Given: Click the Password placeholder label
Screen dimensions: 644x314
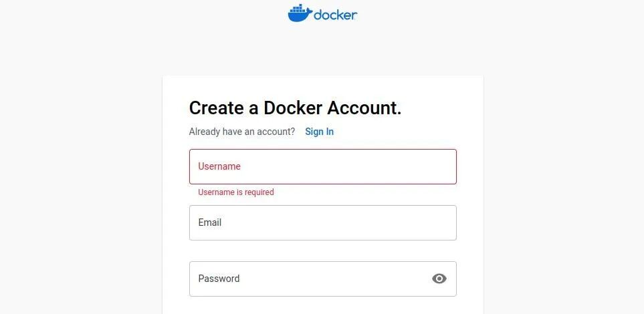Looking at the screenshot, I should click(219, 279).
